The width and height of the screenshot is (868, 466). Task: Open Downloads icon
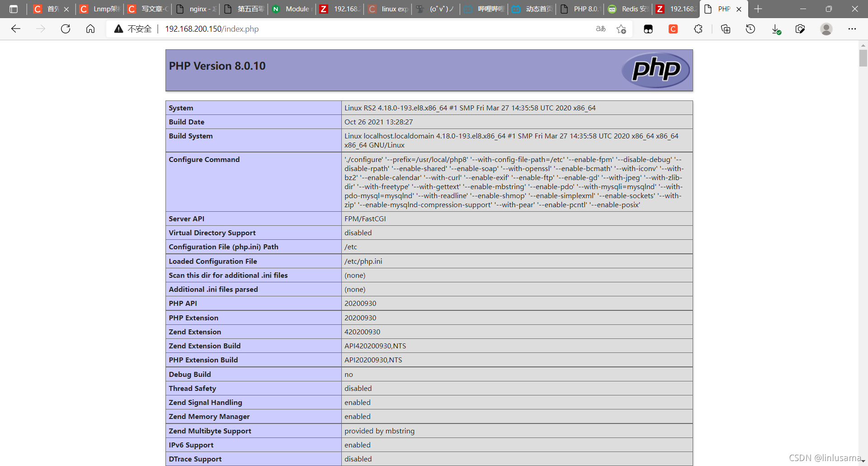(x=776, y=29)
